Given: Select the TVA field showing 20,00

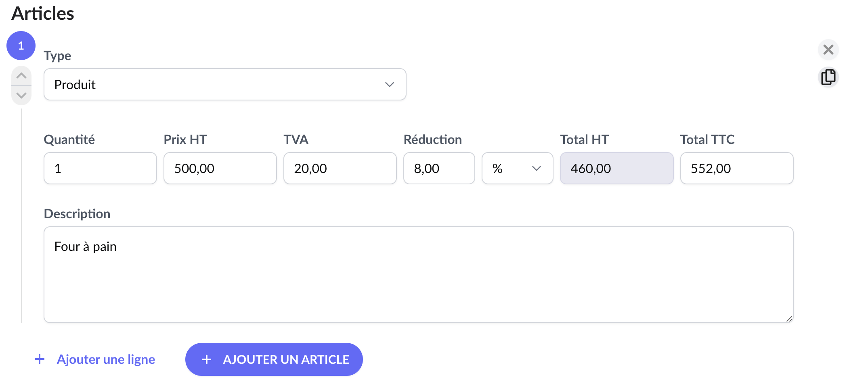Looking at the screenshot, I should tap(340, 168).
